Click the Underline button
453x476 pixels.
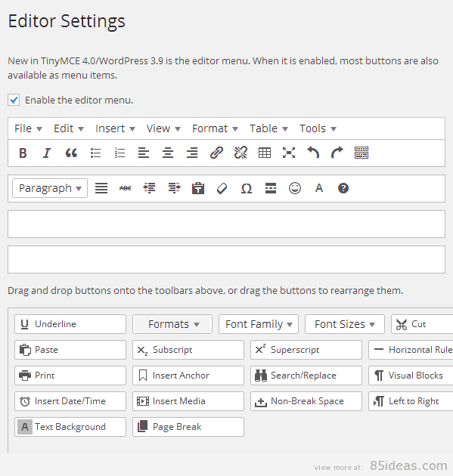click(70, 324)
